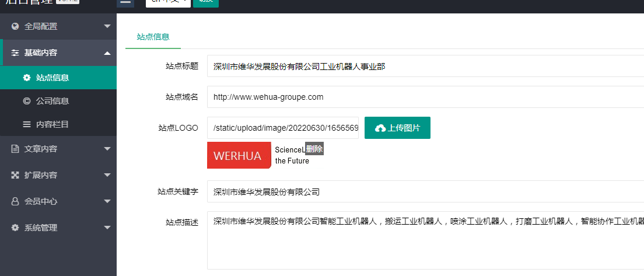Screen dimensions: 644x276
Task: Focus the 站点域名 input field
Action: [425, 97]
